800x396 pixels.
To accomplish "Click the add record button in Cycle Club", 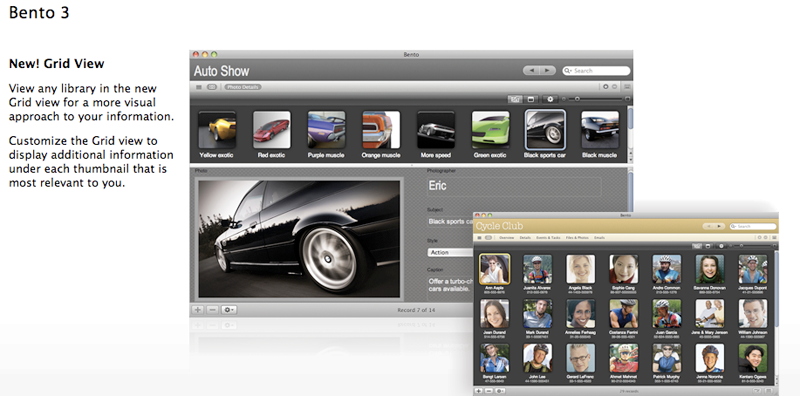I will pos(479,391).
